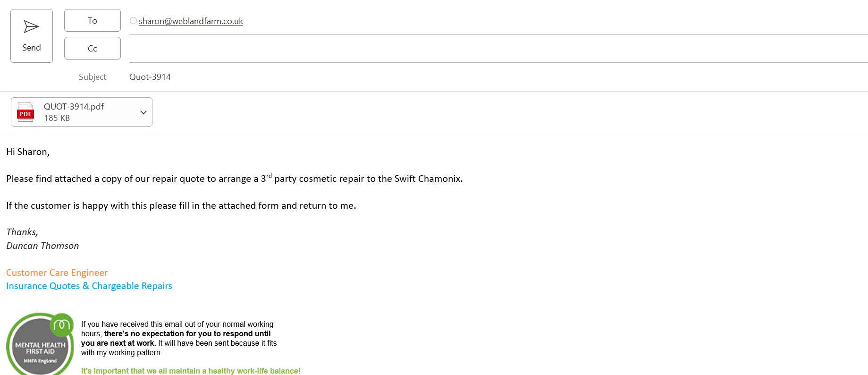Click the presence circle beside Sharon's address

(x=133, y=21)
